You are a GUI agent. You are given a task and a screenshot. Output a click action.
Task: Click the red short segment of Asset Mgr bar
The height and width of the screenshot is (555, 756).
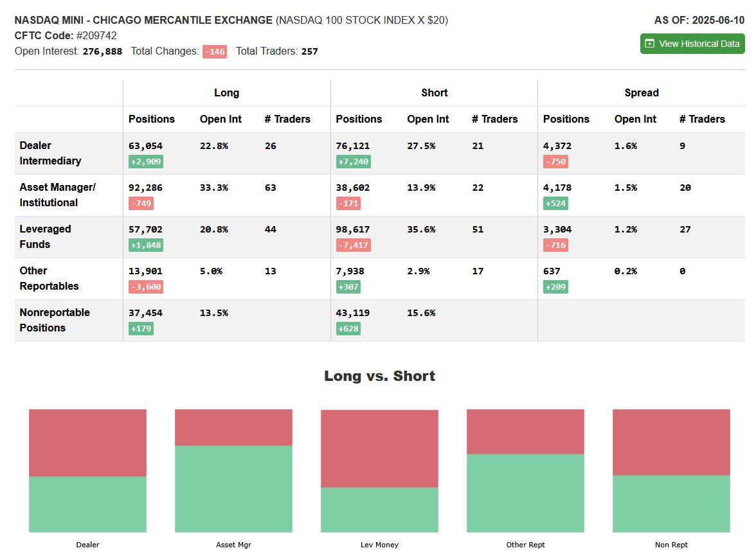coord(233,427)
